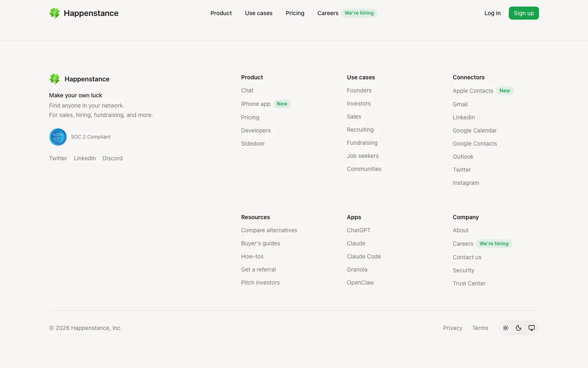
Task: Open the OpenClaw app link
Action: pyautogui.click(x=361, y=283)
